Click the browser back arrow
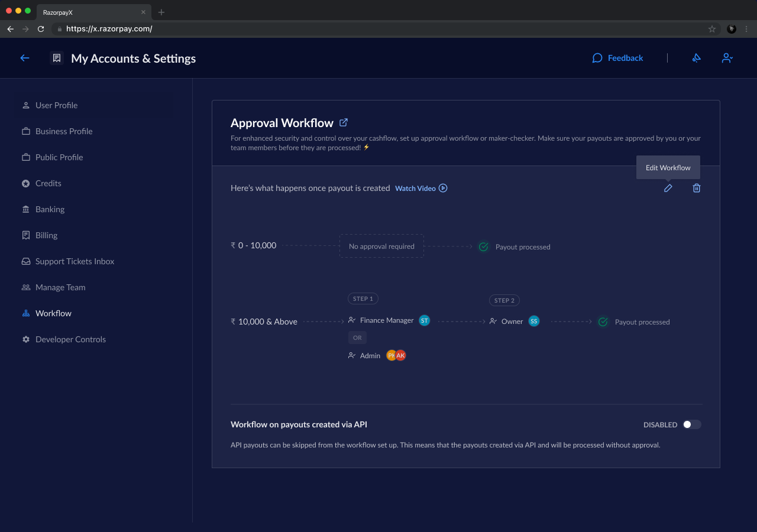This screenshot has height=532, width=757. tap(10, 28)
